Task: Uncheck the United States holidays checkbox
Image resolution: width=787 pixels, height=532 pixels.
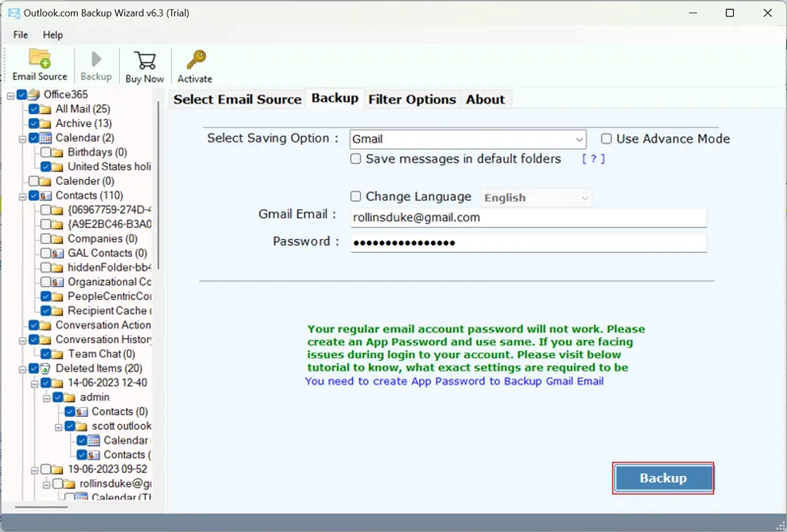Action: click(45, 166)
